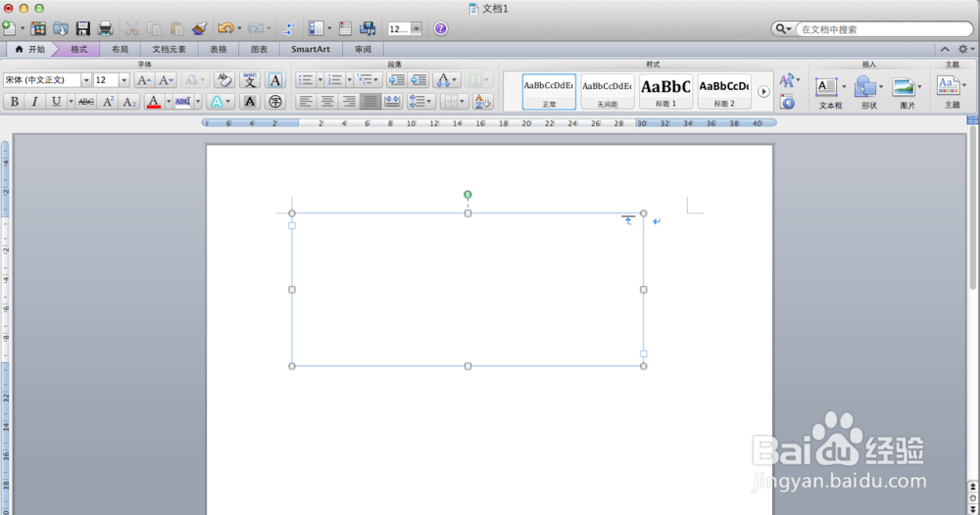Screen dimensions: 980x515
Task: Select the Format Painter brush
Action: (x=199, y=28)
